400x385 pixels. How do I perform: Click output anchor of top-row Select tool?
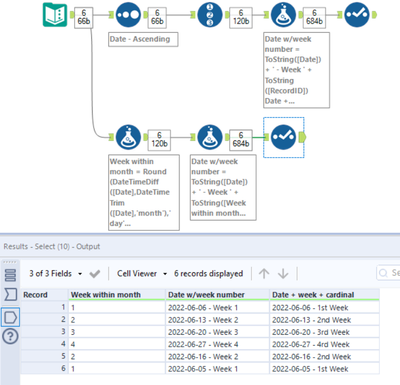pyautogui.click(x=374, y=15)
